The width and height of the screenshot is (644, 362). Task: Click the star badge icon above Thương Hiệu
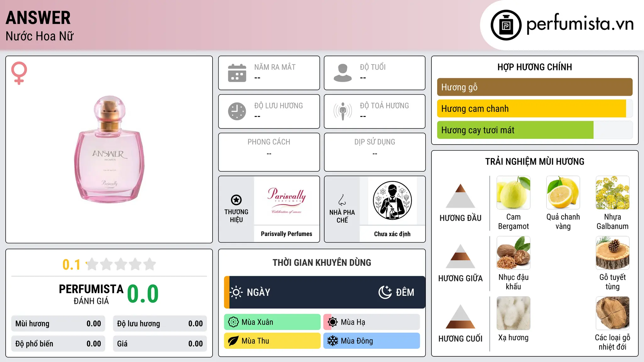236,200
